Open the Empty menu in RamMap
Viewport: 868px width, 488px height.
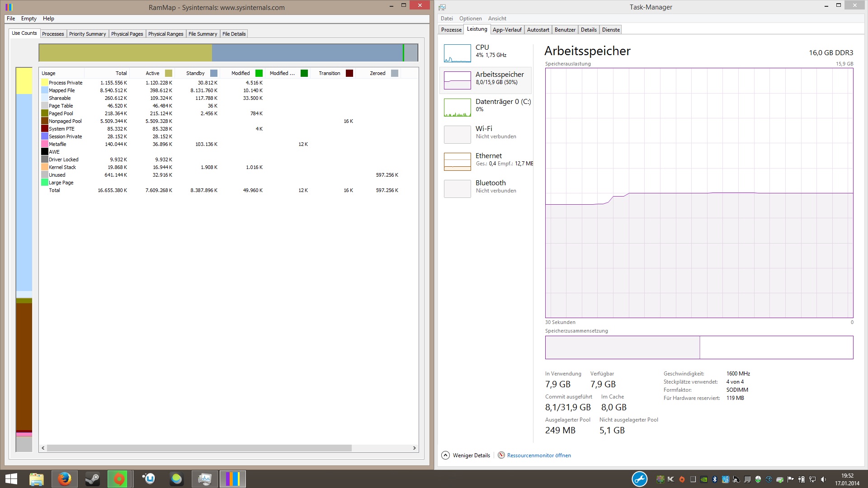(x=28, y=19)
